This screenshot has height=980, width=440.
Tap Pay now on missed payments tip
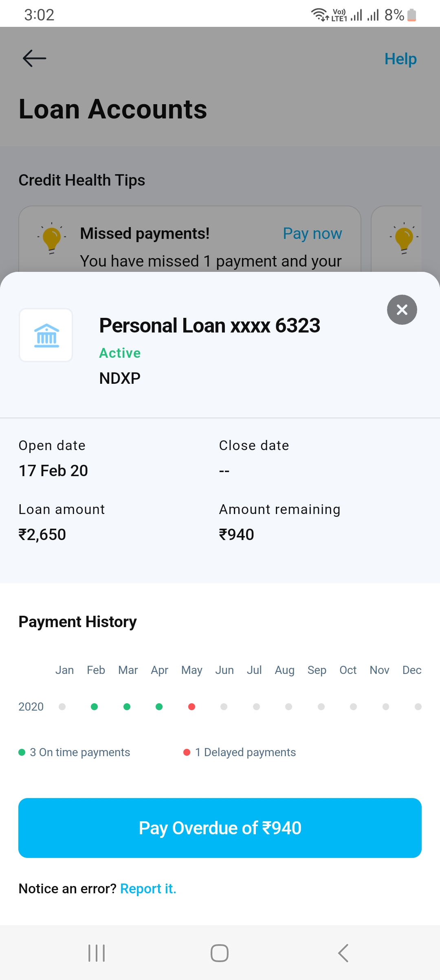312,234
